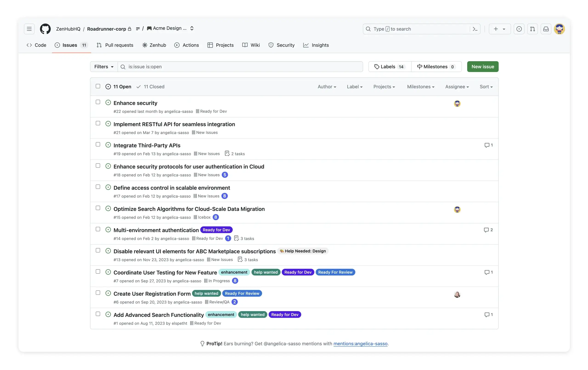
Task: Show the 11 Closed issues
Action: click(150, 86)
